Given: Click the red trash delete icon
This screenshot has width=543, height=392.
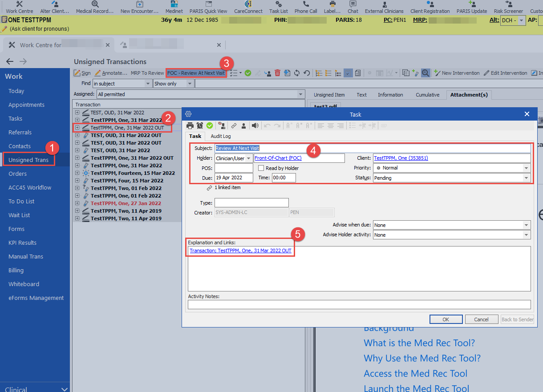Looking at the screenshot, I should [x=277, y=73].
